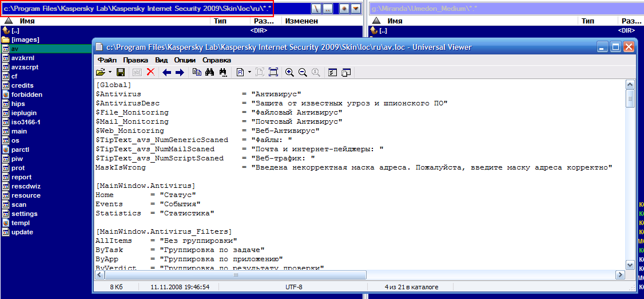This screenshot has width=644, height=299.
Task: Expand the recent files arrow beside Open
Action: [x=110, y=72]
